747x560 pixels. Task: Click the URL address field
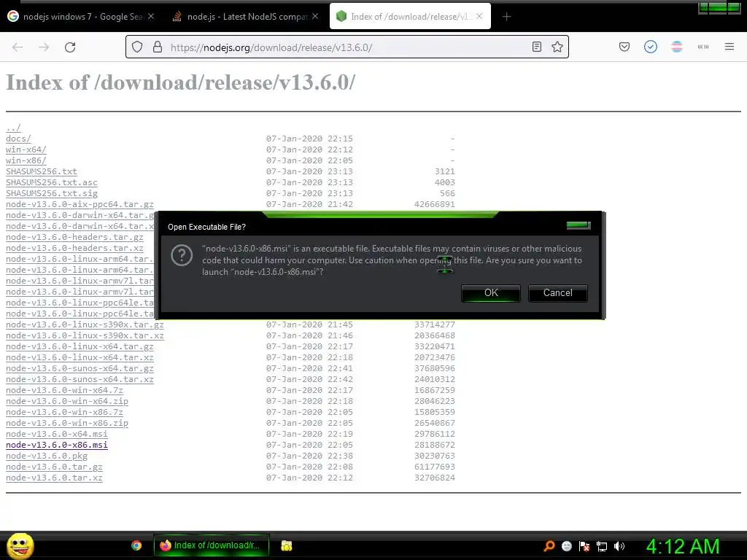click(x=348, y=47)
